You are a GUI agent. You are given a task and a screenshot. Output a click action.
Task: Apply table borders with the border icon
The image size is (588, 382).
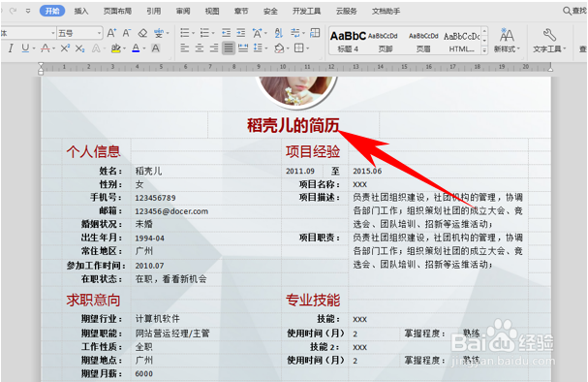[x=299, y=48]
